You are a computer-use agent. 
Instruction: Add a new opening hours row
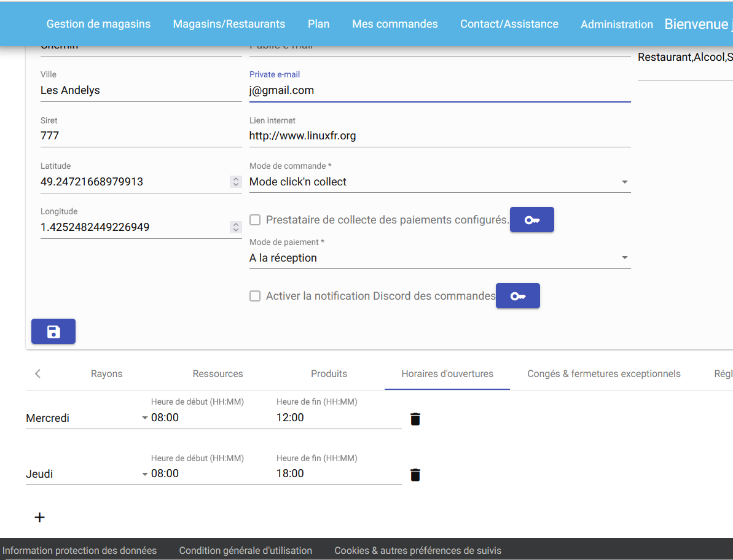39,517
